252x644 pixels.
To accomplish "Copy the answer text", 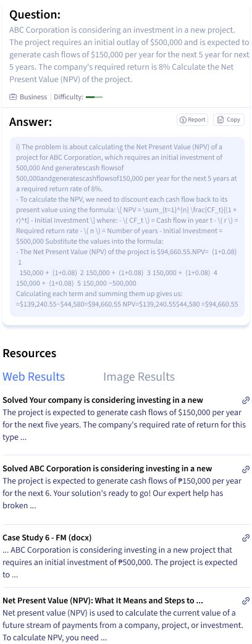I will tap(228, 120).
